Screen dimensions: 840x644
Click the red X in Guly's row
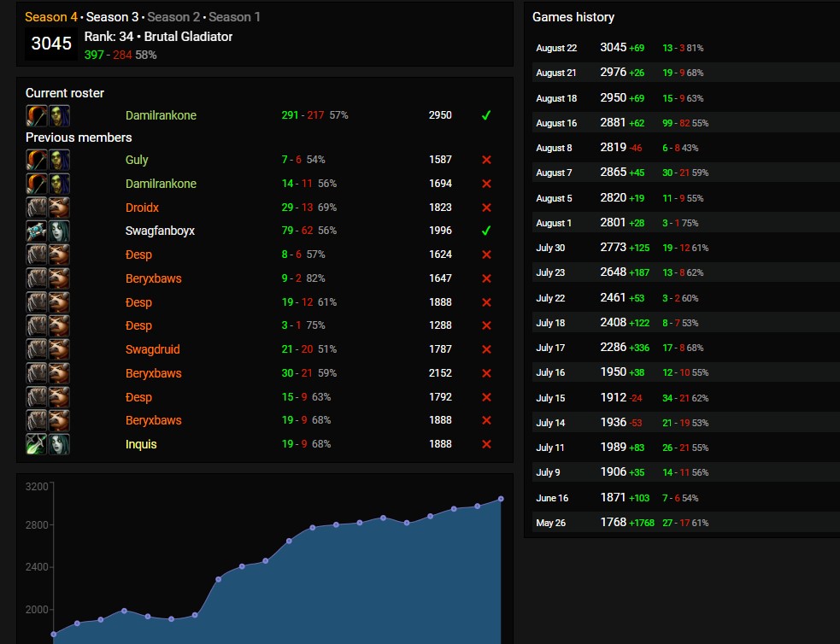tap(486, 160)
